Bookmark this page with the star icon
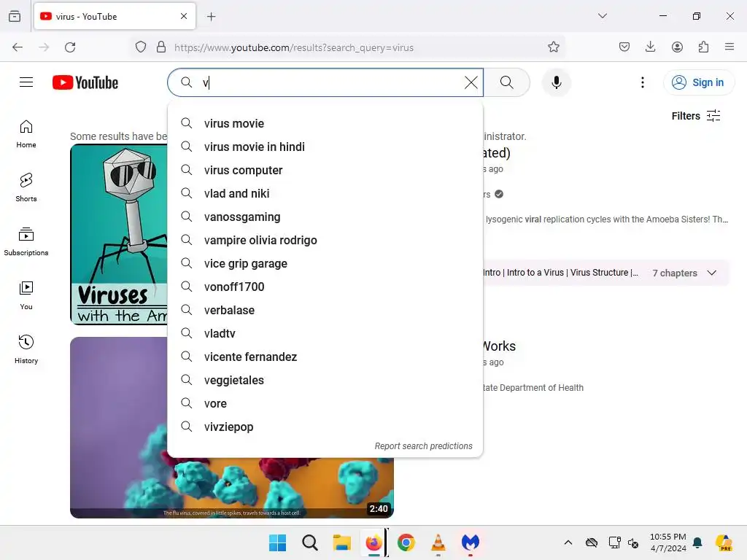 [x=553, y=47]
